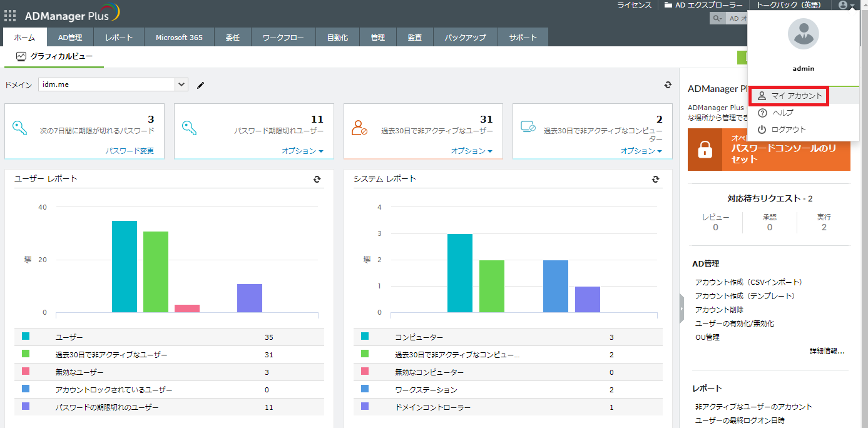Refresh the システム レポート chart
This screenshot has height=428, width=868.
(x=655, y=179)
